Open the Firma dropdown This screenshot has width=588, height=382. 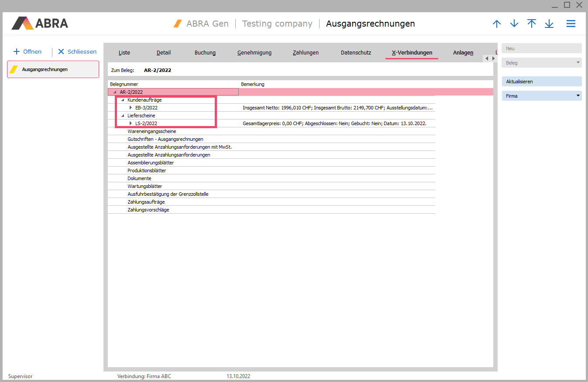tap(542, 96)
